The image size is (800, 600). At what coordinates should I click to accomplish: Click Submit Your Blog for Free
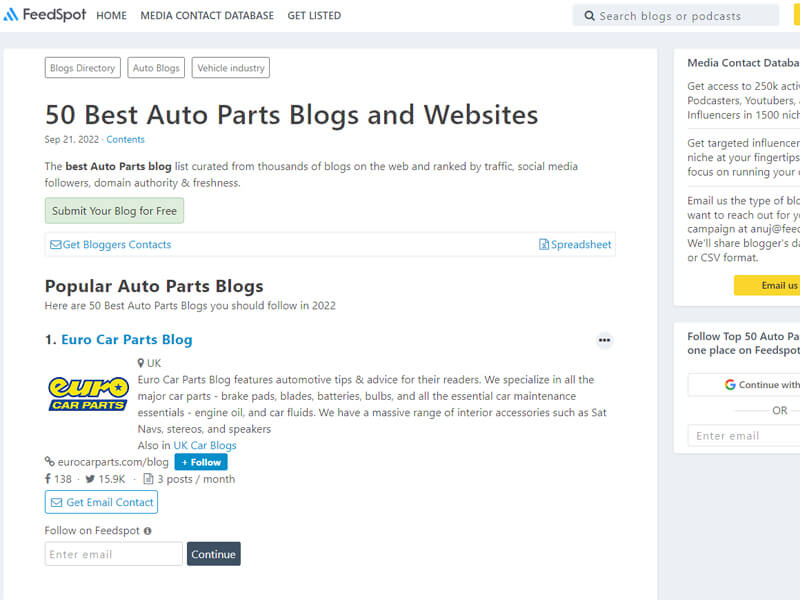pyautogui.click(x=113, y=210)
